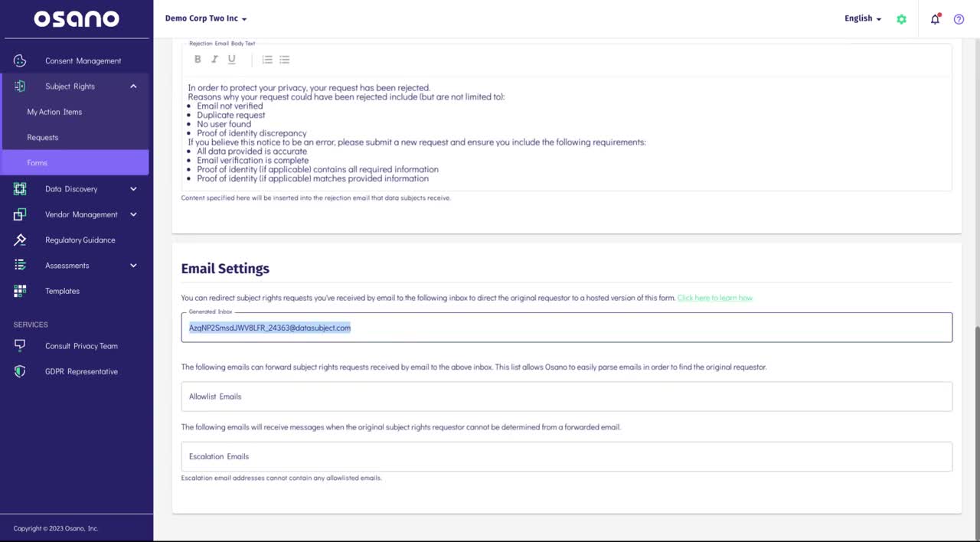Click 'Email verification is complete' text

253,161
